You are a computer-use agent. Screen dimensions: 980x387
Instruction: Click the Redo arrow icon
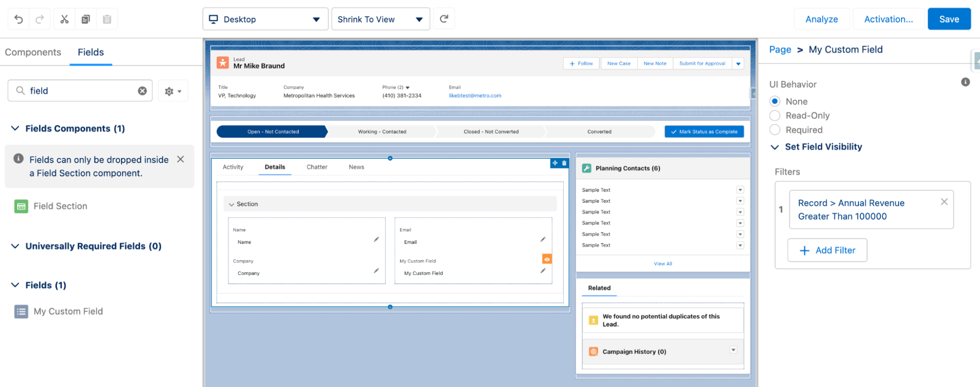click(40, 19)
